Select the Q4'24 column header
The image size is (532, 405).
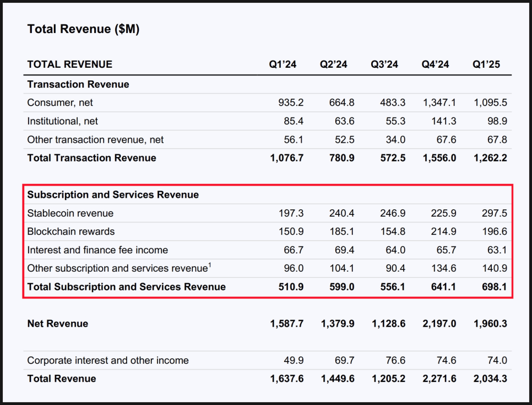pyautogui.click(x=435, y=64)
